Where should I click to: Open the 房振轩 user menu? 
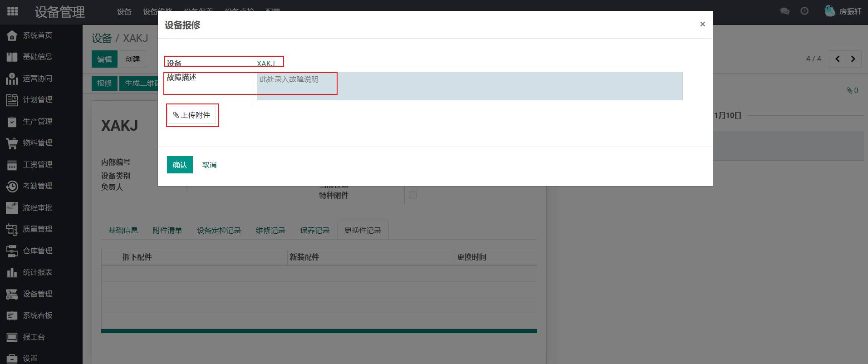coord(843,11)
